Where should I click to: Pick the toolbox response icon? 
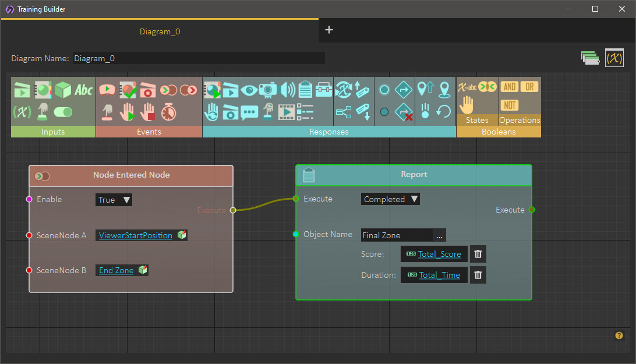coord(324,90)
